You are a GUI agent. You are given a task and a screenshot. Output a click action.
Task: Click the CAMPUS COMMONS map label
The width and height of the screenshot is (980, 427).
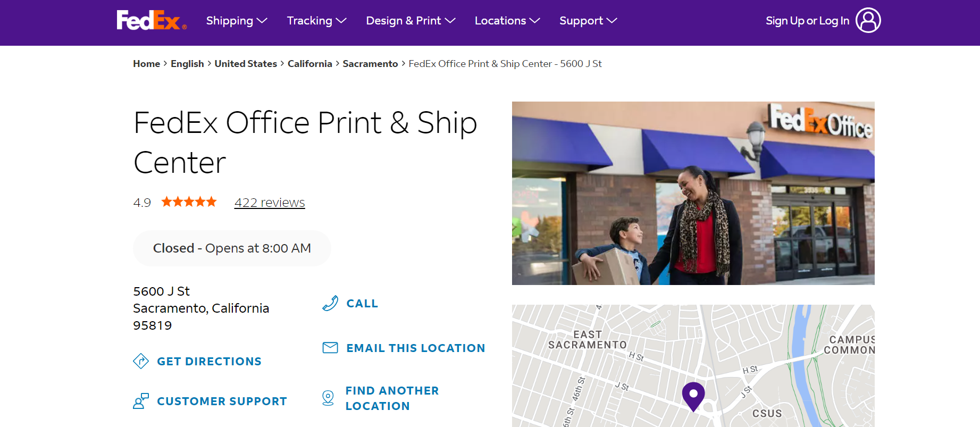point(849,345)
